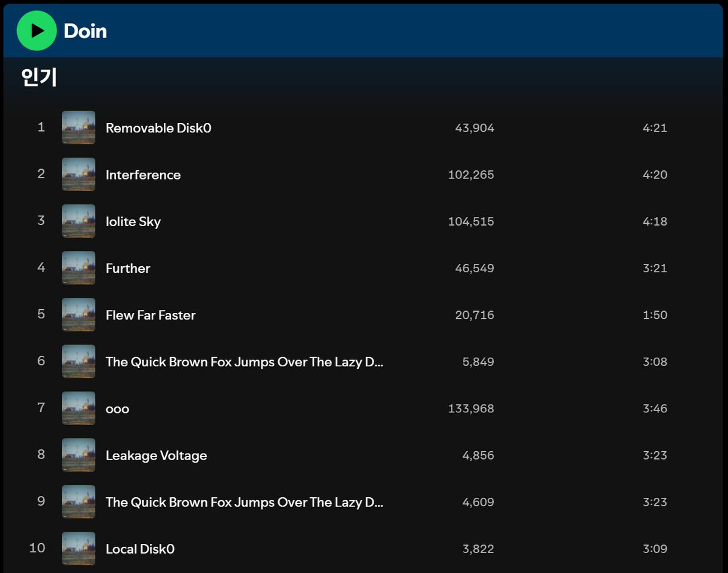This screenshot has width=728, height=573.
Task: Open album thumbnail for Local Disk0
Action: 79,548
